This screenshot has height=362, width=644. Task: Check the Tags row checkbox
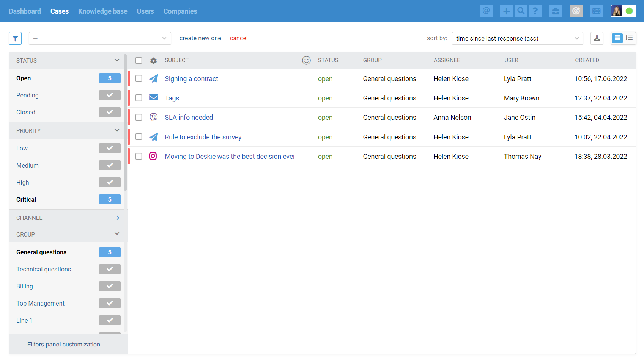pyautogui.click(x=139, y=98)
